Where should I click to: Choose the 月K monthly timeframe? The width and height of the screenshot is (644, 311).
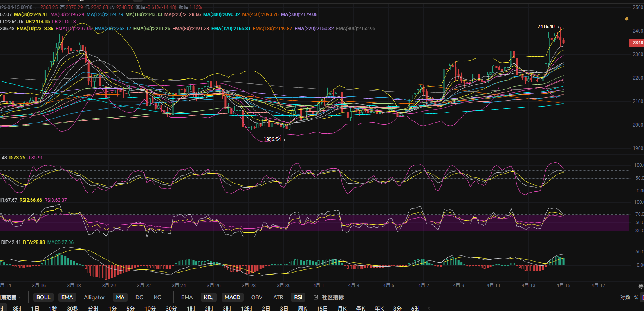(x=342, y=308)
